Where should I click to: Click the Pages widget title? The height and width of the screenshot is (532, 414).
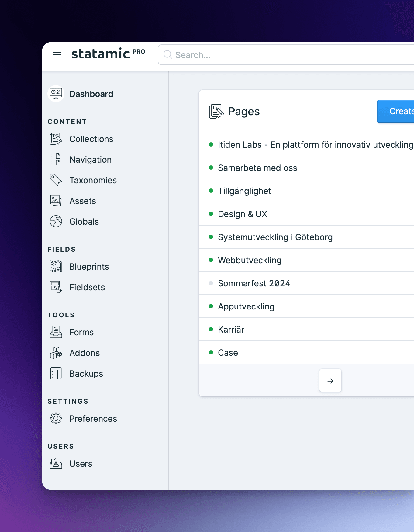click(244, 112)
